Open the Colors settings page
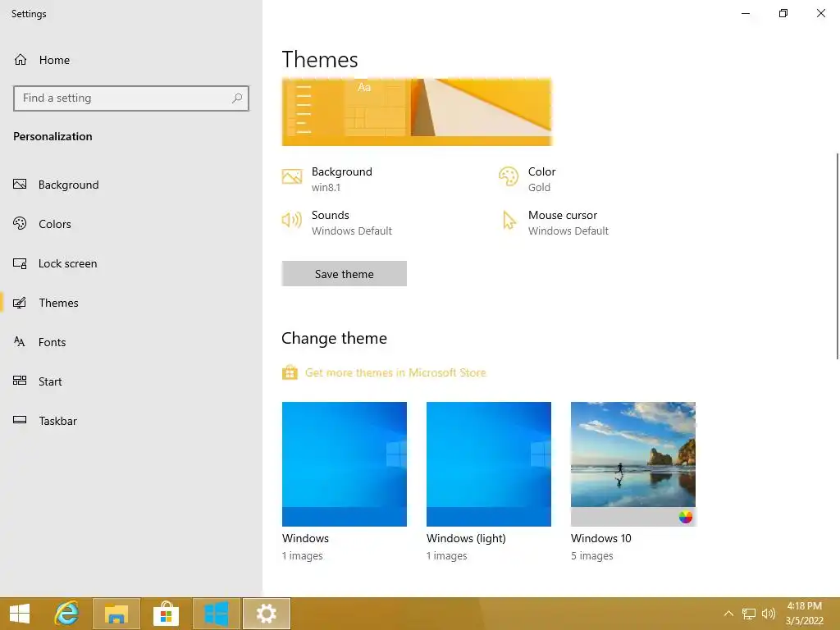Viewport: 840px width, 630px height. [x=131, y=224]
